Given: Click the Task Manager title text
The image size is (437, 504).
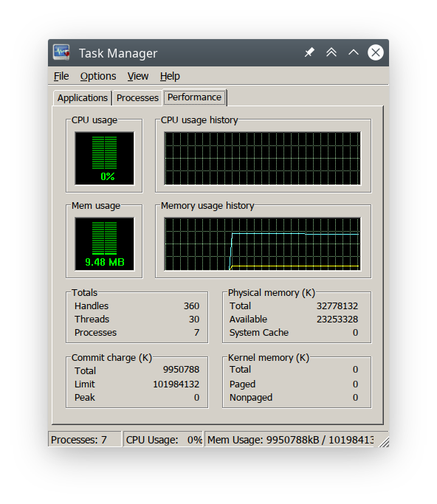Looking at the screenshot, I should click(118, 53).
